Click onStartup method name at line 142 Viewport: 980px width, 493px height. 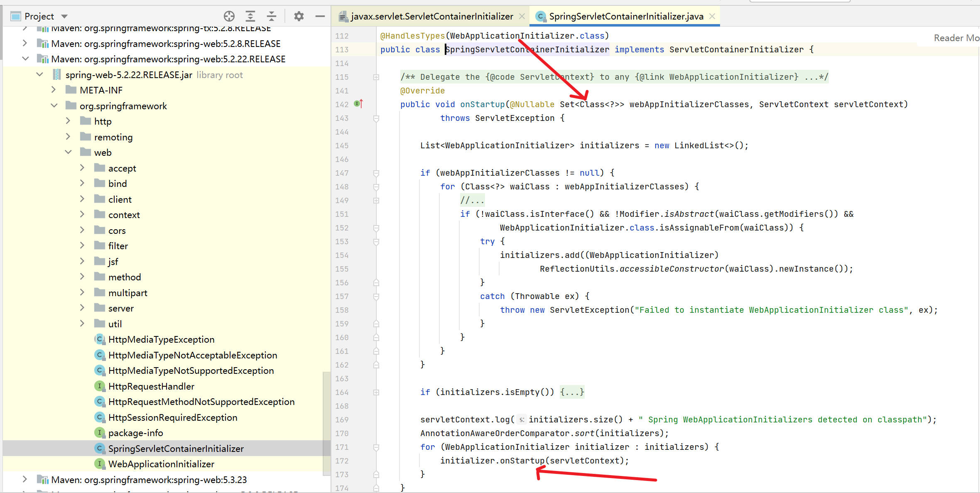coord(482,104)
